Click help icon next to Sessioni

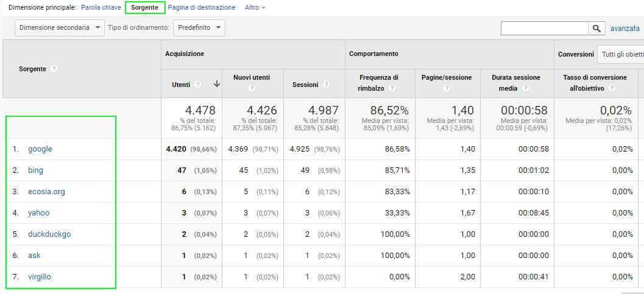tap(327, 85)
